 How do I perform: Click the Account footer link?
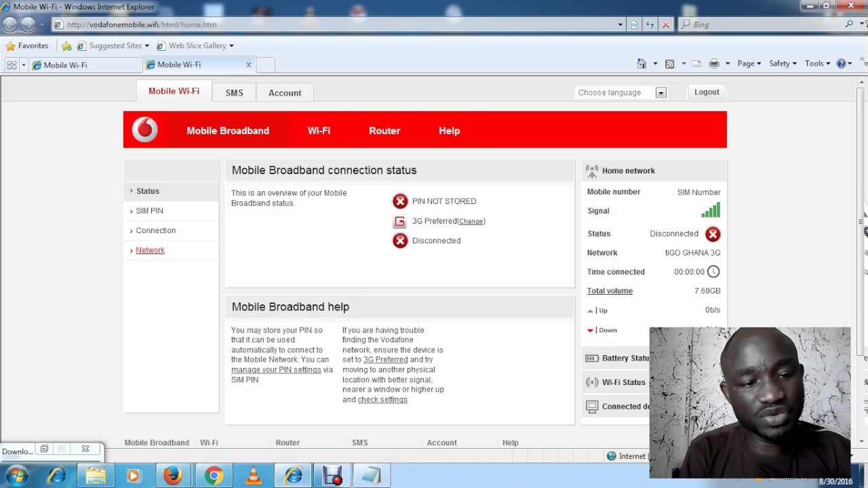(x=441, y=443)
